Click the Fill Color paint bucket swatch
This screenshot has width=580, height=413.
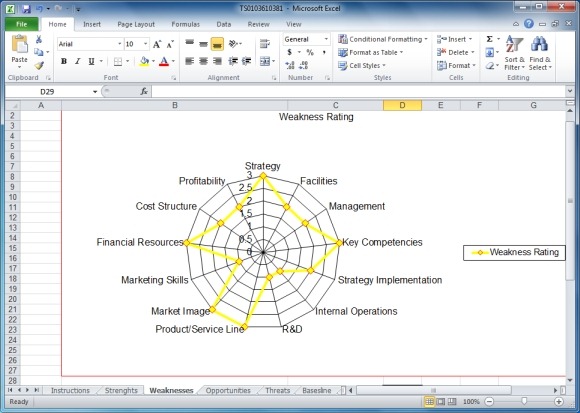coord(144,61)
